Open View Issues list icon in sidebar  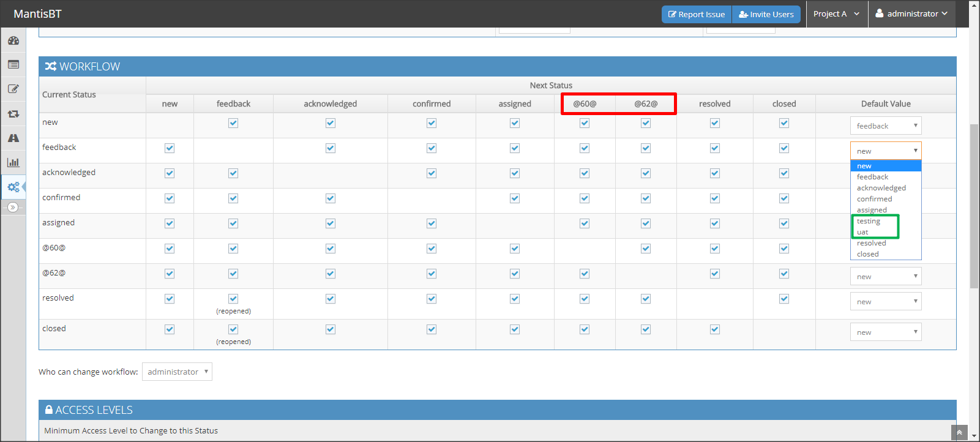(x=13, y=64)
